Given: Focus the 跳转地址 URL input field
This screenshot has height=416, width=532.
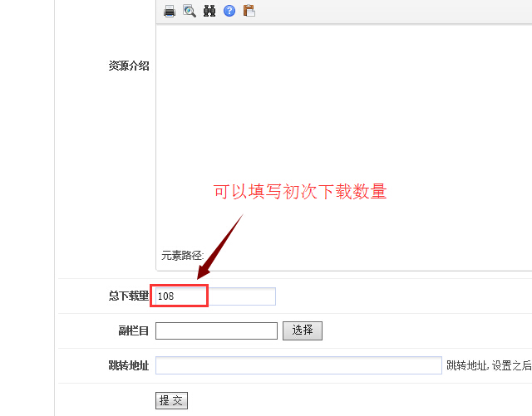Looking at the screenshot, I should (298, 365).
